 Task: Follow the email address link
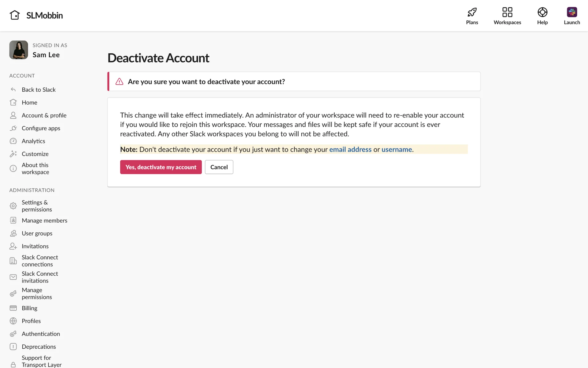pyautogui.click(x=350, y=150)
